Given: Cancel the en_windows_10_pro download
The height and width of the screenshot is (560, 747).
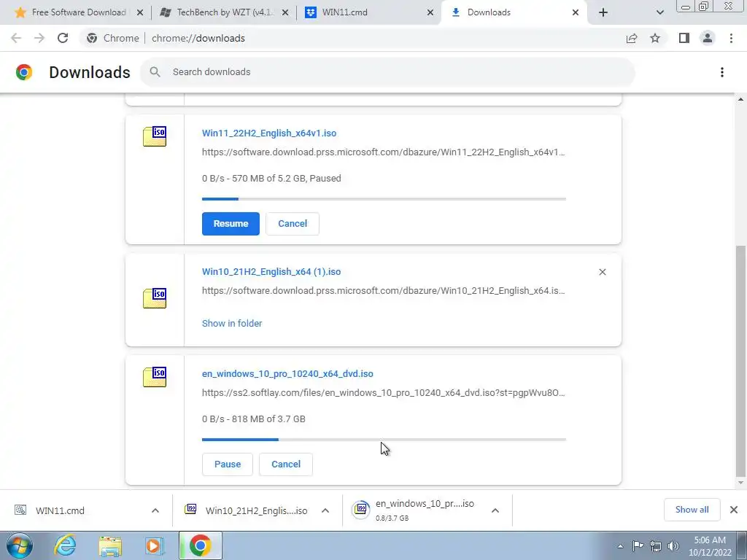Looking at the screenshot, I should (x=286, y=464).
